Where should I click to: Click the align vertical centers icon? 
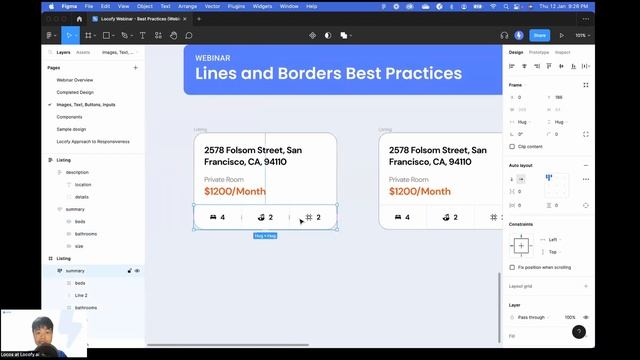(x=561, y=66)
